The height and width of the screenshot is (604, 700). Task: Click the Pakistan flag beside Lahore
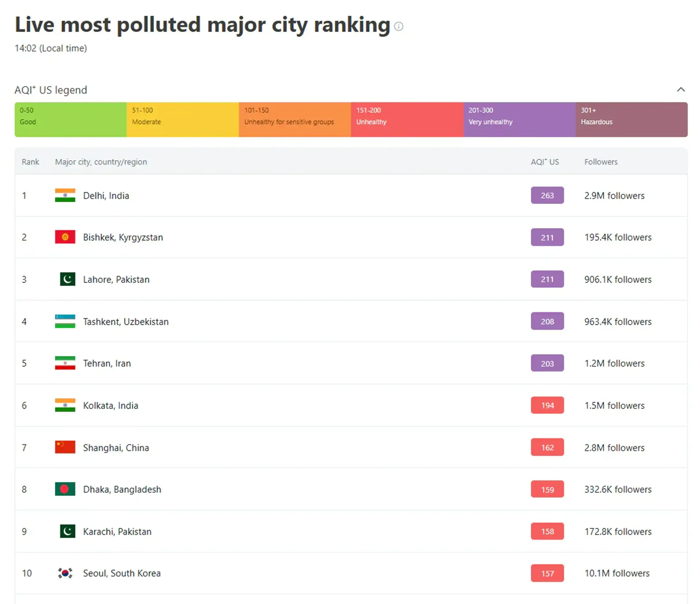click(x=67, y=279)
